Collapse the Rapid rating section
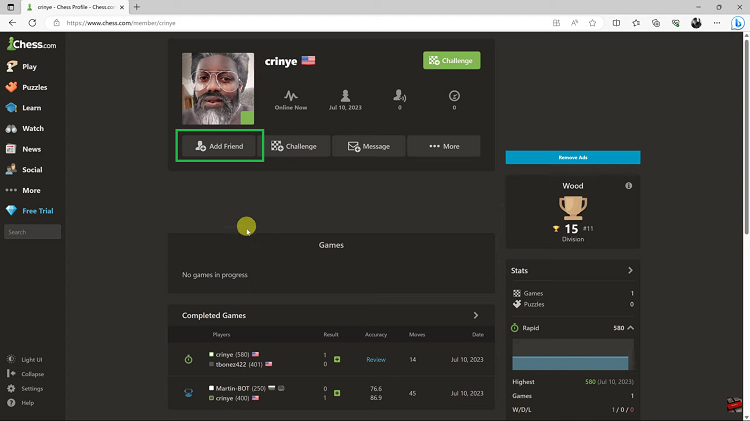Viewport: 750px width, 421px height. click(x=630, y=328)
